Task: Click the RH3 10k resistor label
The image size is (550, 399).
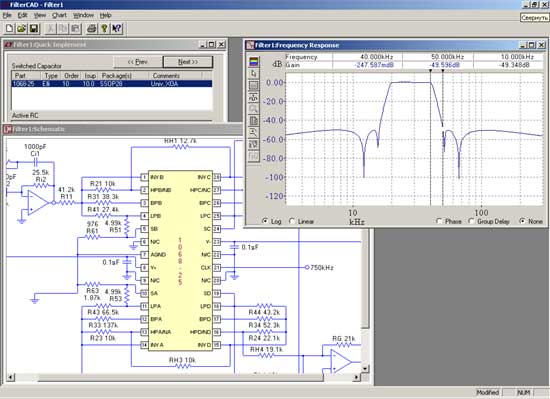Action: tap(182, 360)
